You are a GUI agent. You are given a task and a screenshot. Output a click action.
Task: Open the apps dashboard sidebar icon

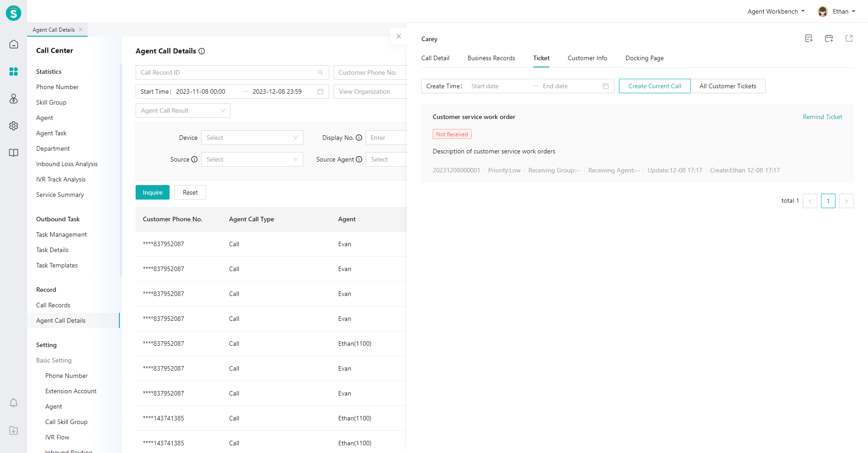tap(14, 72)
